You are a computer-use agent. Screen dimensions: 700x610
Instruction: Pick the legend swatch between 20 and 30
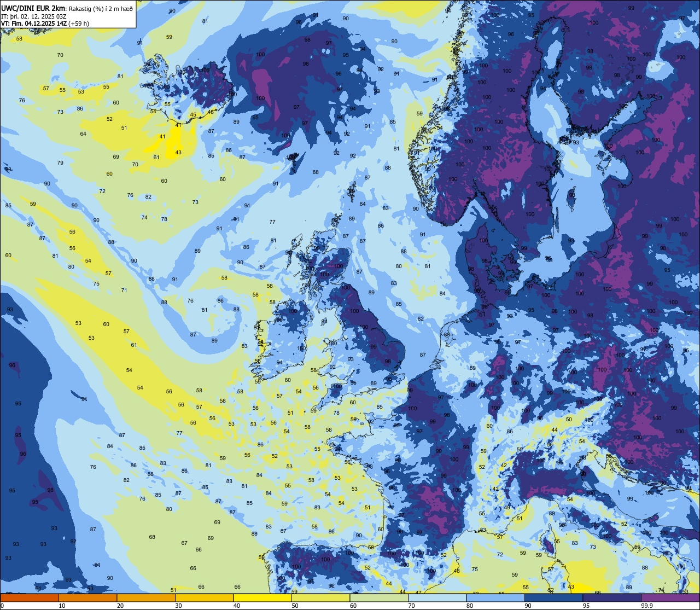click(146, 598)
